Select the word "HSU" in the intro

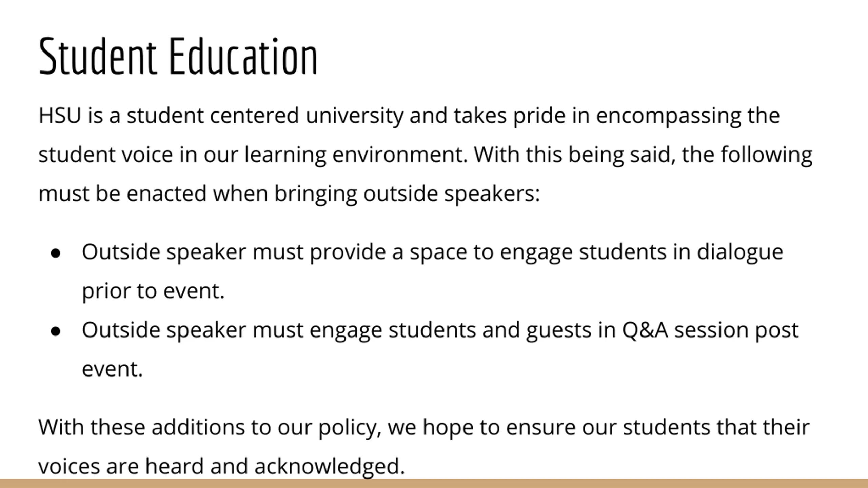coord(60,115)
